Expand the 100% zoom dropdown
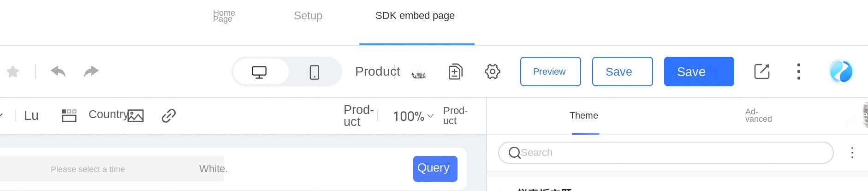 (413, 116)
